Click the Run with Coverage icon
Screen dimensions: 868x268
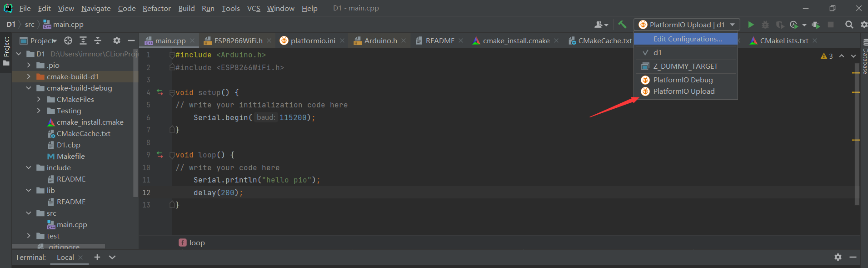tap(780, 25)
